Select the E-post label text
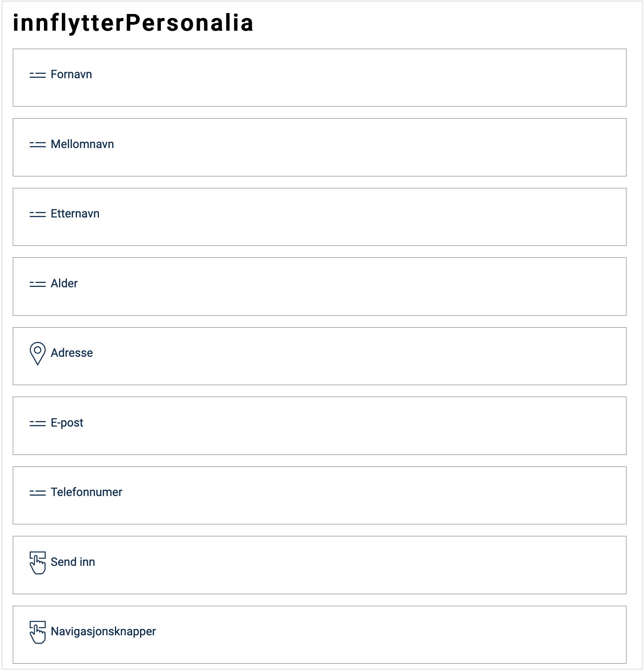This screenshot has width=644, height=672. tap(67, 423)
